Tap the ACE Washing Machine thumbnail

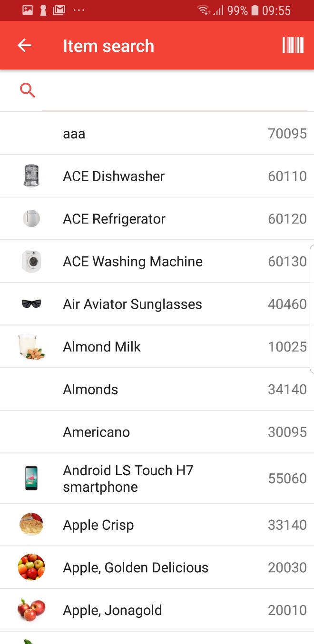point(31,262)
